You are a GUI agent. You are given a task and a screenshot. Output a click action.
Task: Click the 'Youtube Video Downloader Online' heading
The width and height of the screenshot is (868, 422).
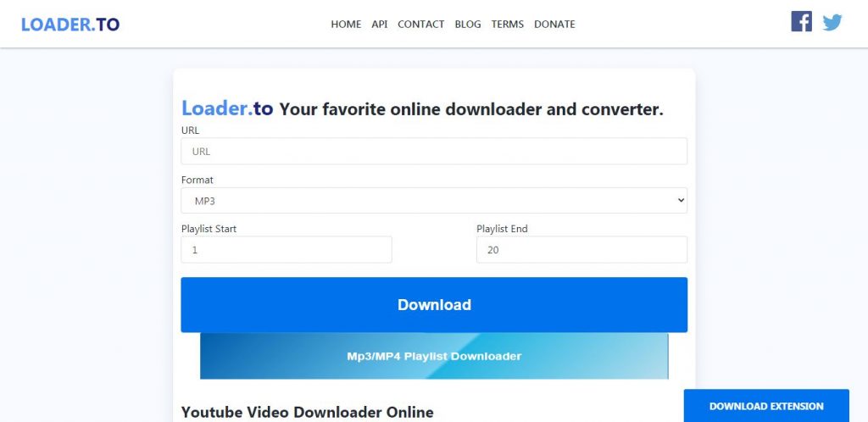tap(307, 412)
